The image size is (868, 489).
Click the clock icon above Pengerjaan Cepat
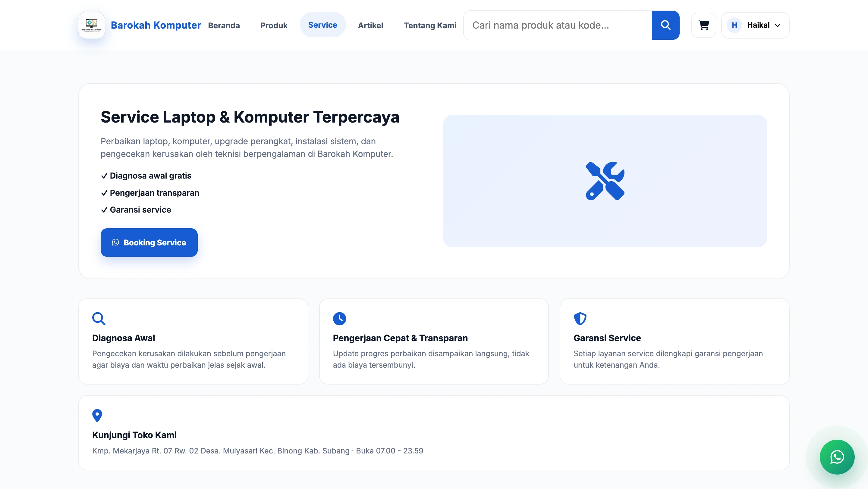coord(339,318)
